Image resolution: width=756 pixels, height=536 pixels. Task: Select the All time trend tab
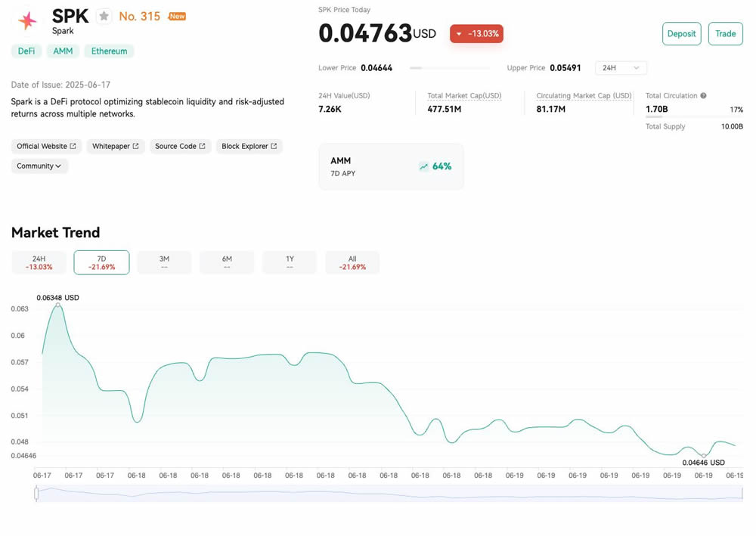tap(352, 262)
